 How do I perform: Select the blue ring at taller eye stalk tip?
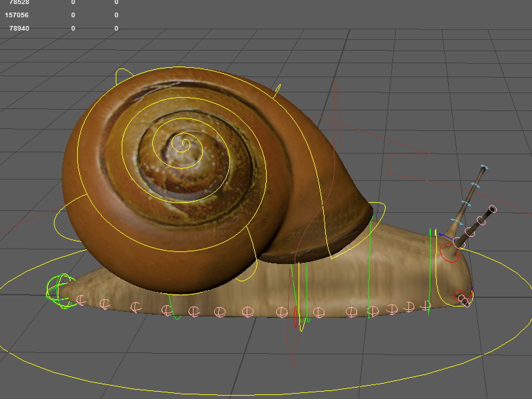point(484,167)
